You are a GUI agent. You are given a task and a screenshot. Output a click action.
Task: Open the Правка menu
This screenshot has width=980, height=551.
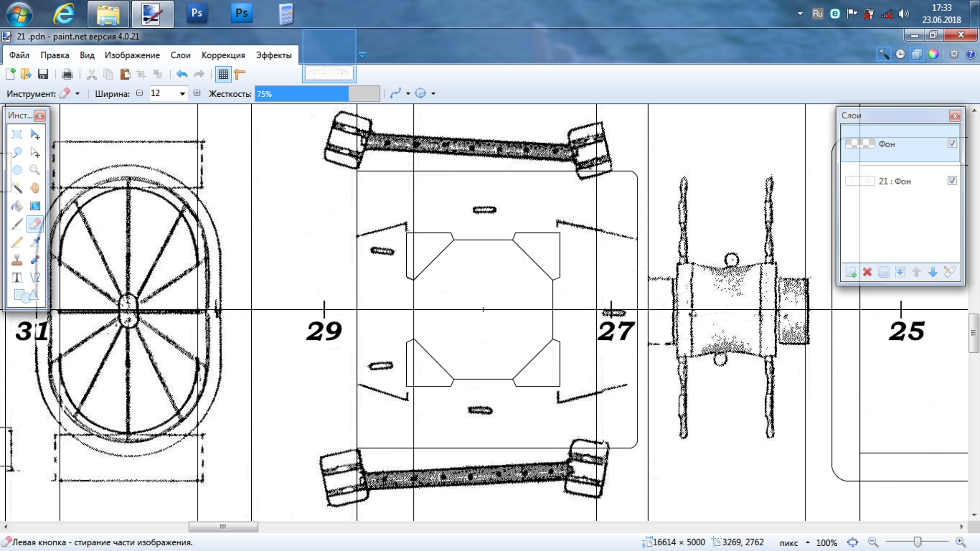(55, 55)
